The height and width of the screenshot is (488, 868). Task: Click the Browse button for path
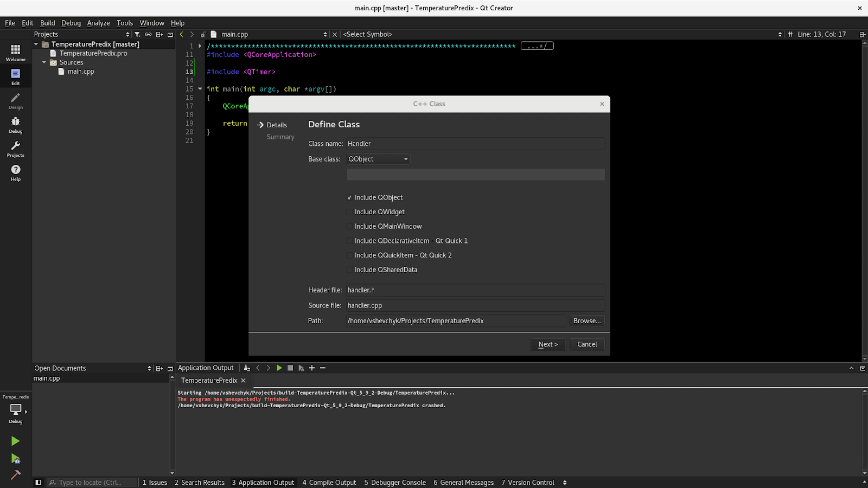click(586, 321)
